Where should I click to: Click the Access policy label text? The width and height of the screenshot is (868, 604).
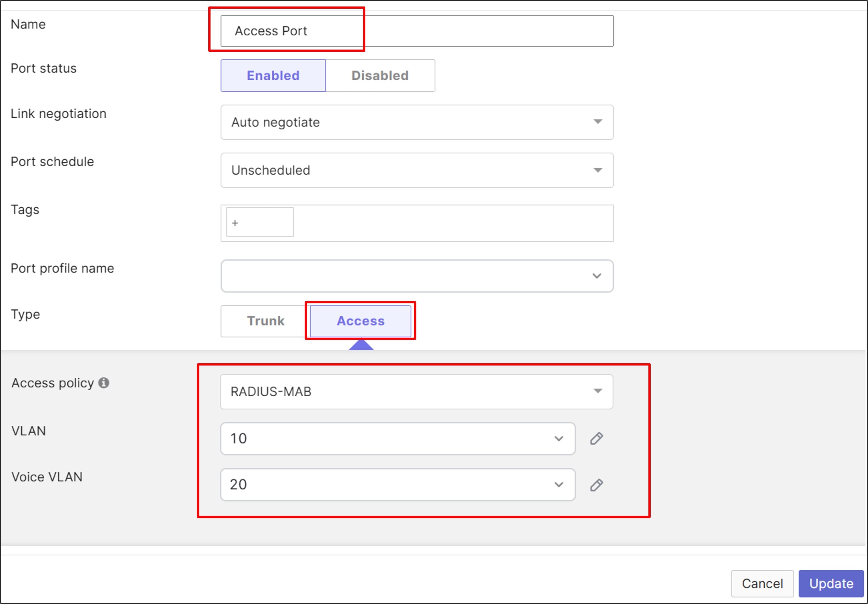point(52,383)
